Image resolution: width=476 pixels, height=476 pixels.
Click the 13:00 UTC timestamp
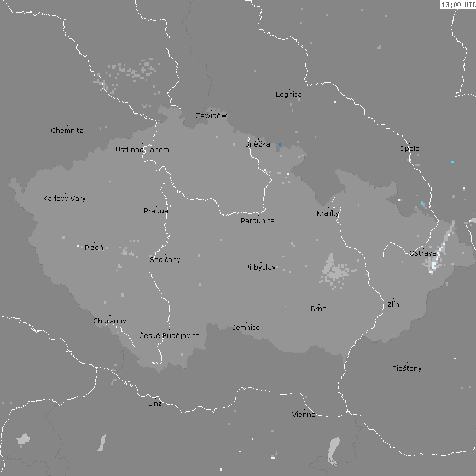tap(458, 5)
